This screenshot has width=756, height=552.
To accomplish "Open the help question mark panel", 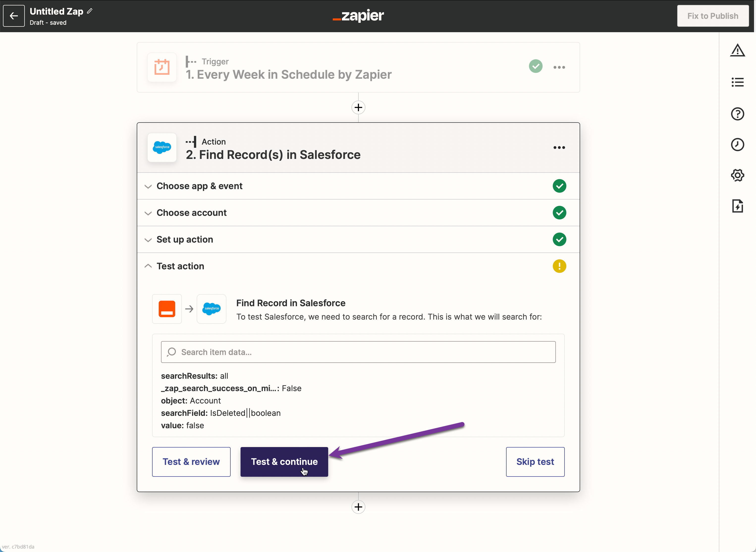I will [737, 114].
